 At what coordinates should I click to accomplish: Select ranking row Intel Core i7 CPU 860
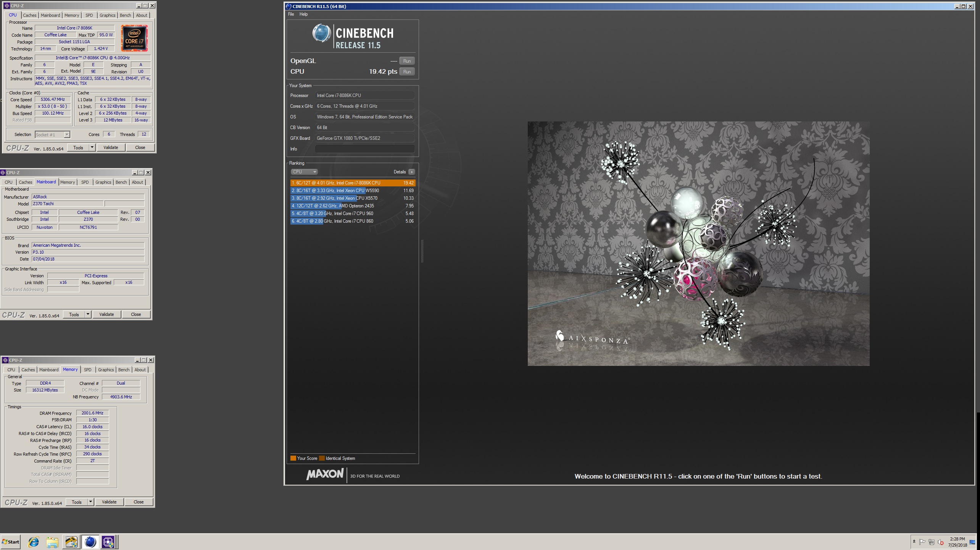coord(353,221)
